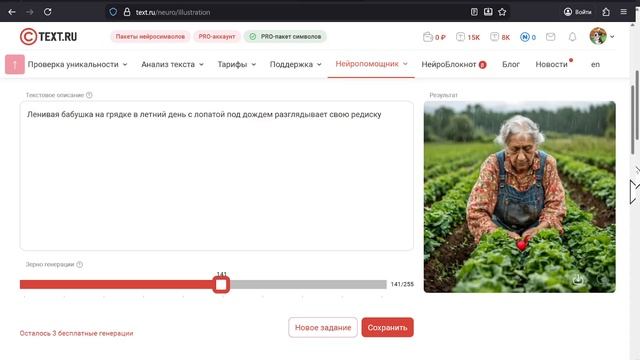Open the notifications bell icon
The height and width of the screenshot is (360, 640).
click(572, 37)
